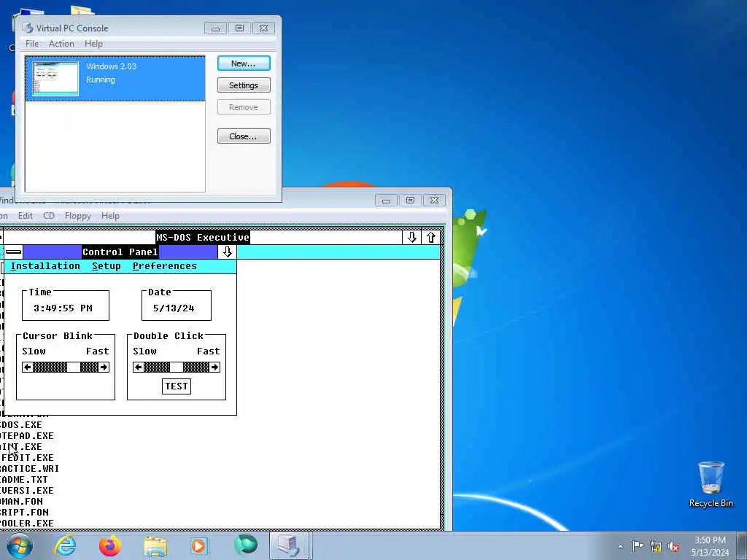
Task: Select the MSDOS.EXE file entry
Action: (21, 425)
